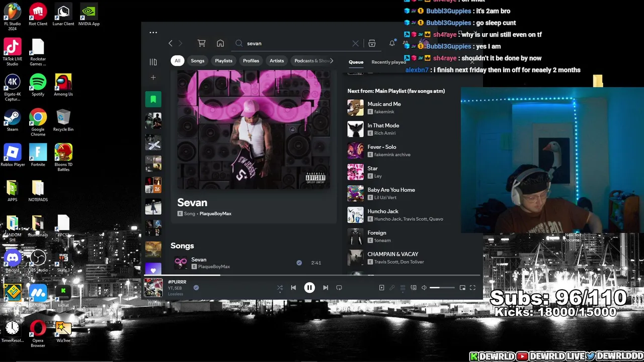
Task: Click the now-playing #PURRR cover thumbnail
Action: (x=153, y=288)
